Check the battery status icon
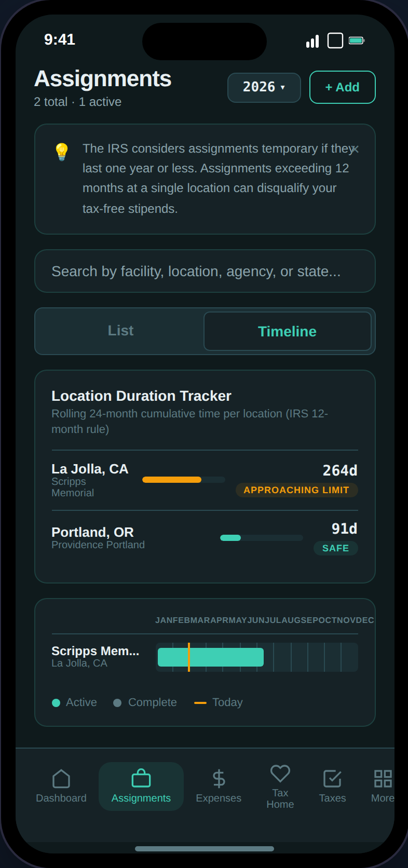408x868 pixels. pyautogui.click(x=357, y=40)
